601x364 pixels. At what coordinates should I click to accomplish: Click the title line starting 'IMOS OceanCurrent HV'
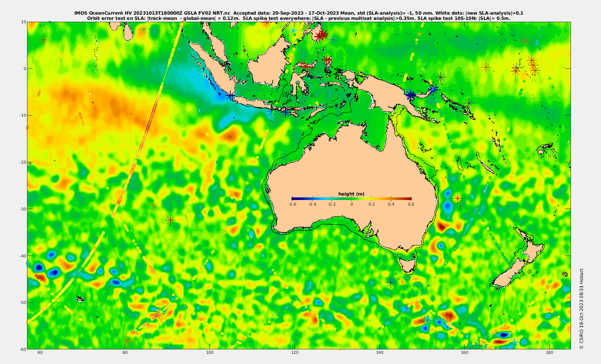pyautogui.click(x=299, y=13)
